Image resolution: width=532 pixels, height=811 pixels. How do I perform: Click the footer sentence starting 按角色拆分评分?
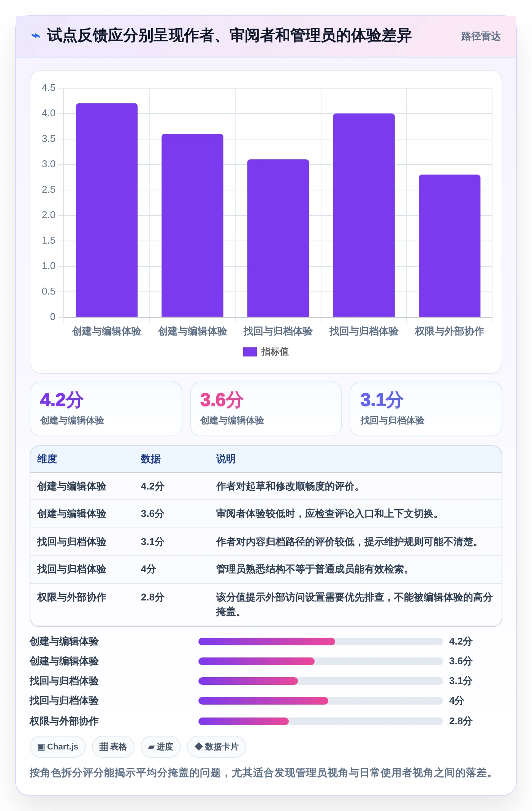[261, 773]
